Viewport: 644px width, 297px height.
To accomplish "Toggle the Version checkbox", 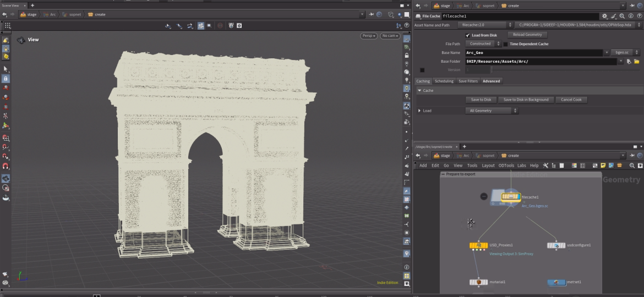I will pyautogui.click(x=422, y=70).
